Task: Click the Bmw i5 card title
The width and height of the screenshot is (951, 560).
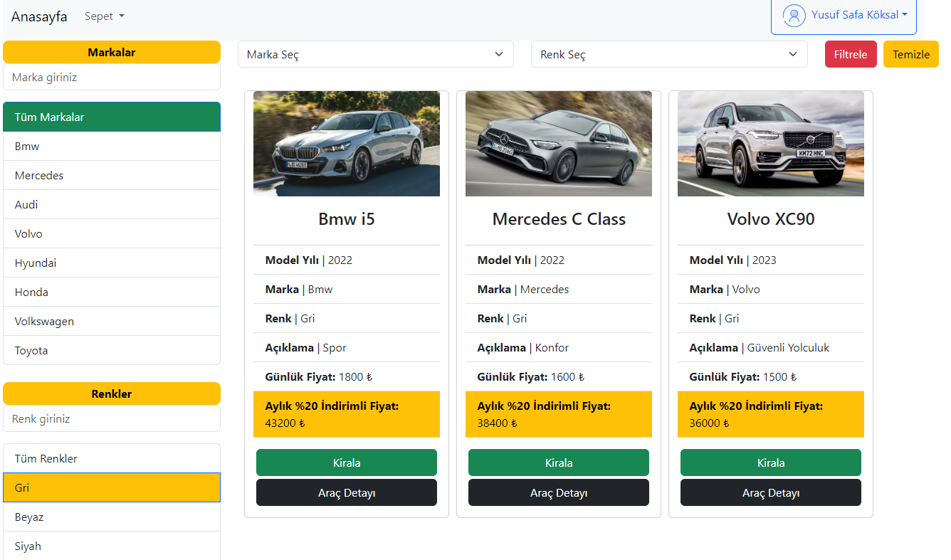Action: coord(347,219)
